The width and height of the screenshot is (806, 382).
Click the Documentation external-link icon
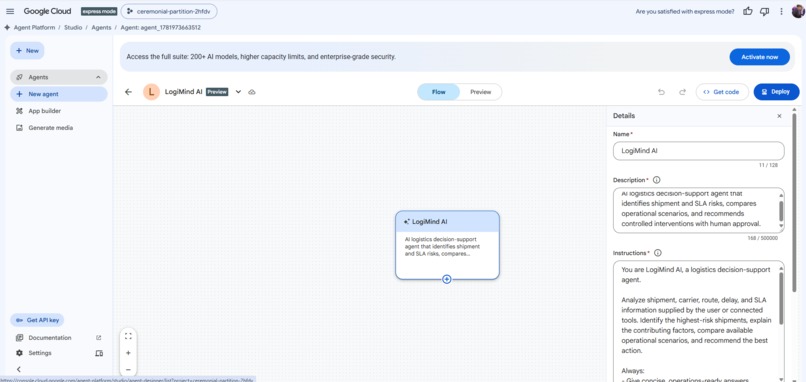(99, 338)
